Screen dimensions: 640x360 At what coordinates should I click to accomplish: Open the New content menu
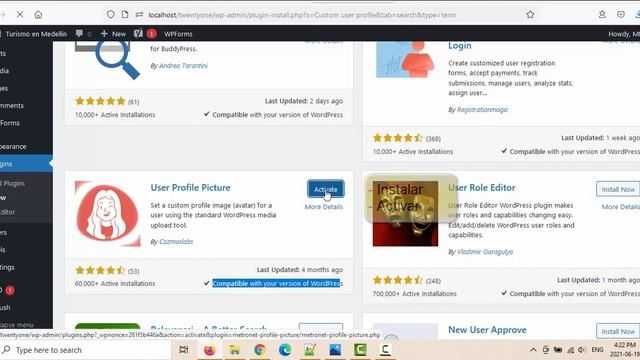pyautogui.click(x=113, y=34)
